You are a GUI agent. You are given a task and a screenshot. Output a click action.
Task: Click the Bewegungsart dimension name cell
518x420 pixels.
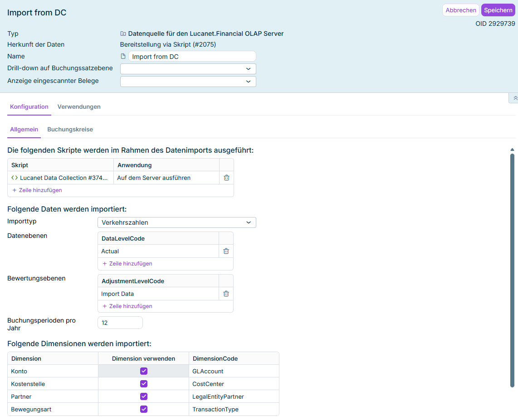pyautogui.click(x=53, y=409)
